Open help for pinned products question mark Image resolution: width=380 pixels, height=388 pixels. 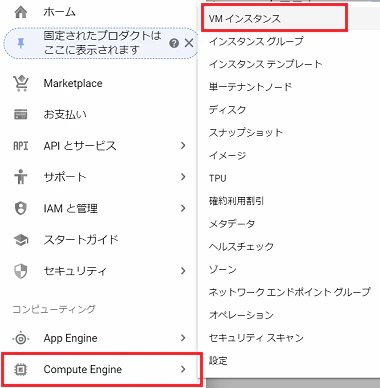(x=174, y=43)
